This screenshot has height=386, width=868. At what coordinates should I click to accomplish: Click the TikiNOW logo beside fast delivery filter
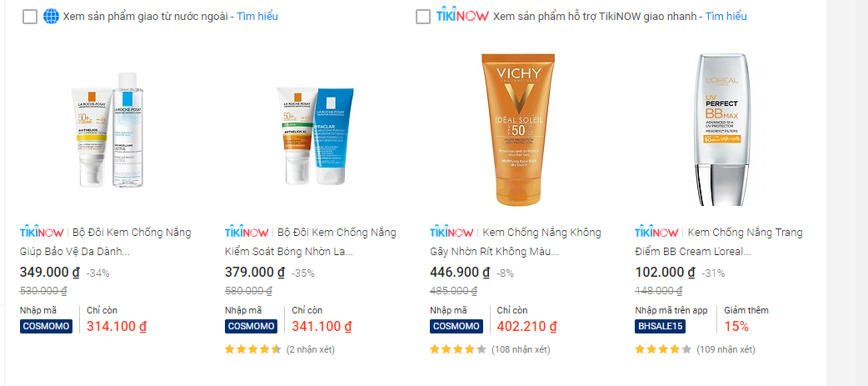point(462,16)
